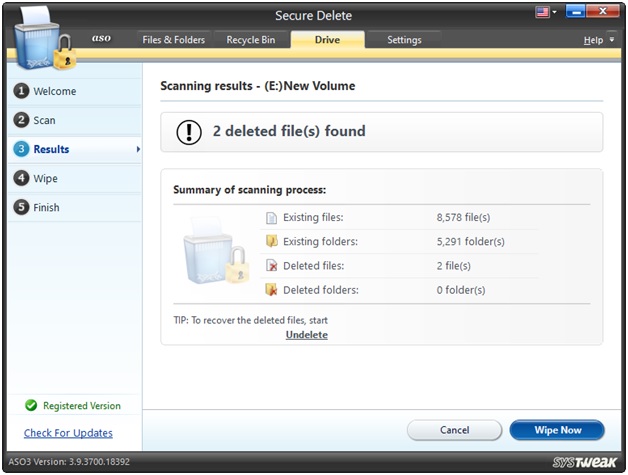Viewport: 628px width, 475px height.
Task: Click the Results step arrow
Action: coord(137,149)
